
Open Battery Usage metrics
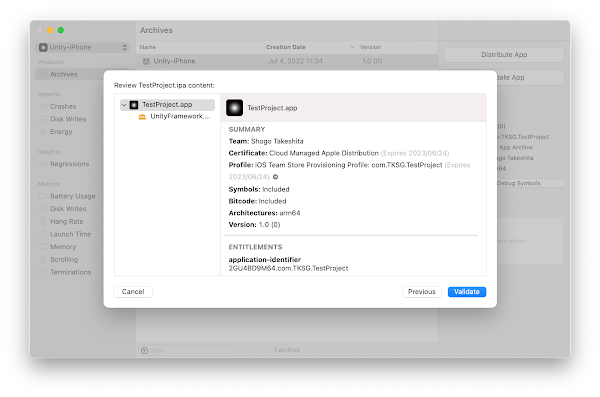click(72, 196)
